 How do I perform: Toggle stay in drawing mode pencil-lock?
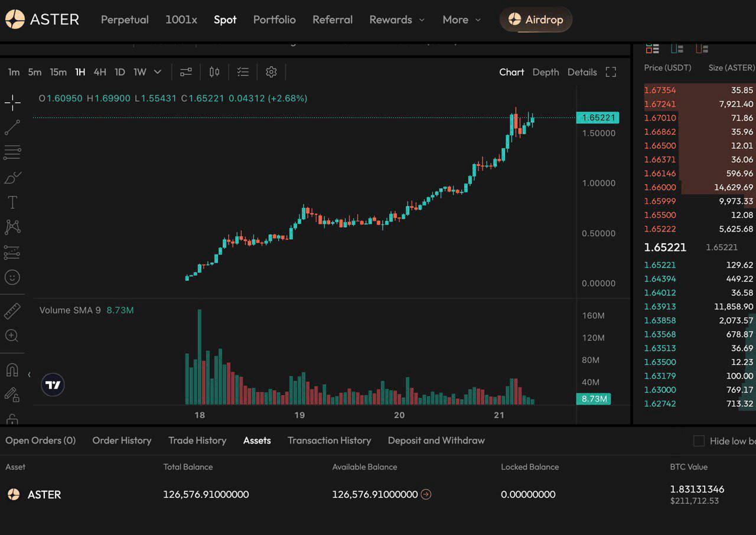coord(12,394)
